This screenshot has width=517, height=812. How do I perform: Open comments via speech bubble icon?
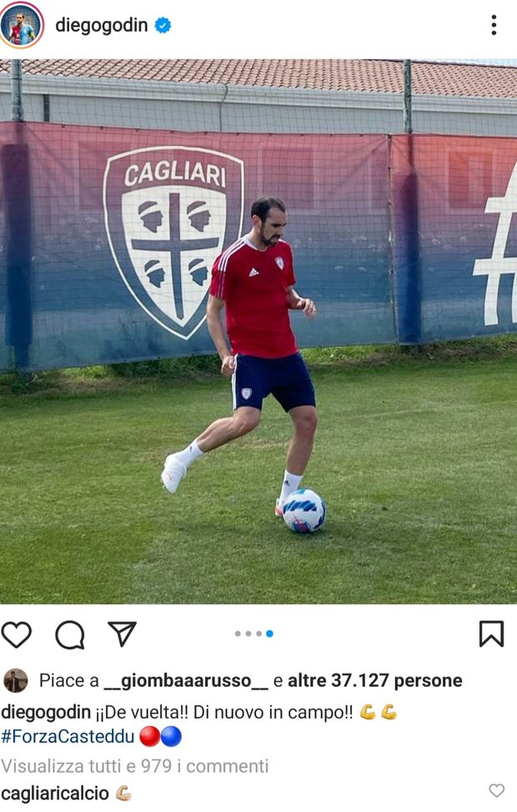70,634
